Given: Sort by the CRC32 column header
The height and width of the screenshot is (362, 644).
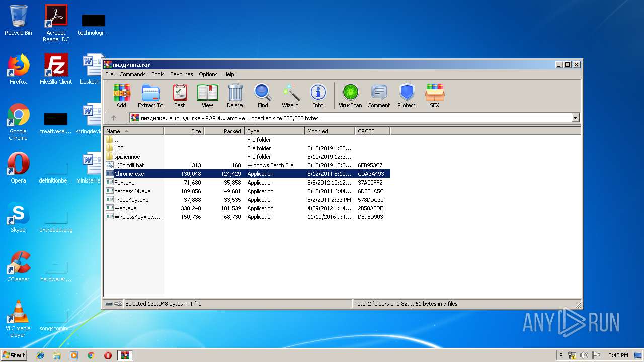Looking at the screenshot, I should [x=372, y=131].
